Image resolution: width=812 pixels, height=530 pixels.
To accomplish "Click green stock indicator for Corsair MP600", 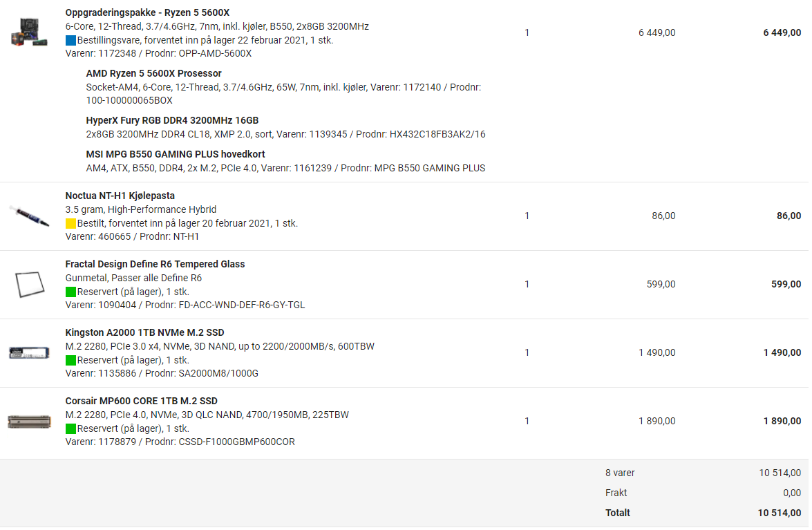I will [70, 428].
